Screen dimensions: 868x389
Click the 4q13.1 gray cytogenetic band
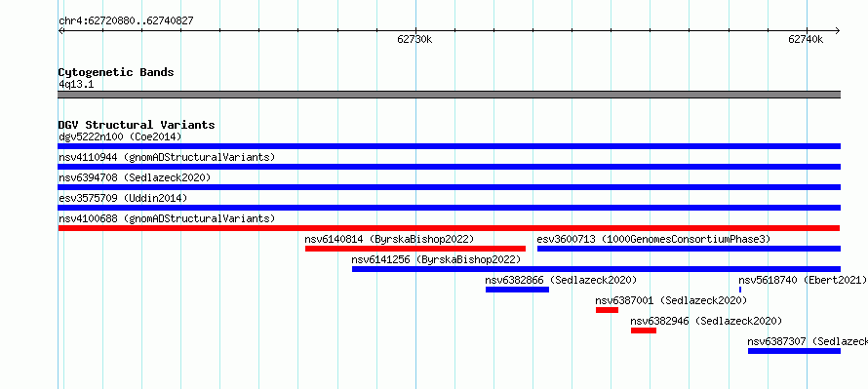449,95
